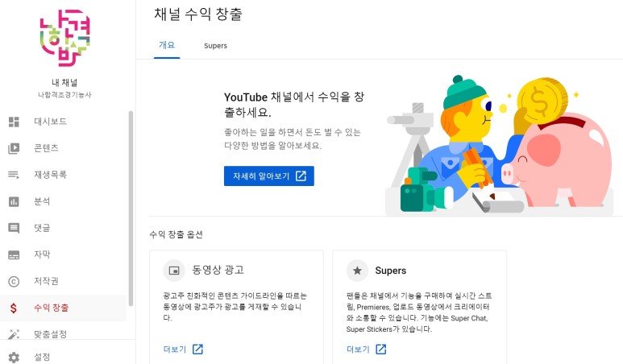
Task: Click the Supers card title
Action: click(391, 271)
